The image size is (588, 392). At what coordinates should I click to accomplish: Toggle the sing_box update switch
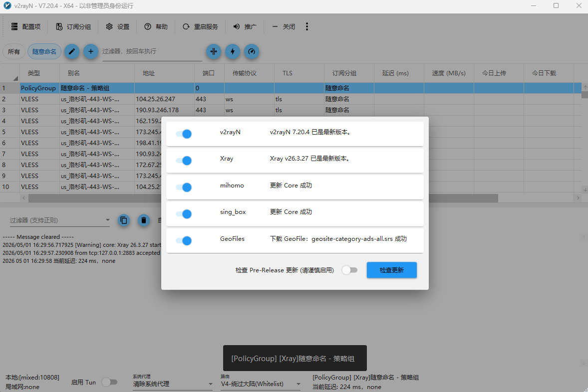click(x=184, y=213)
